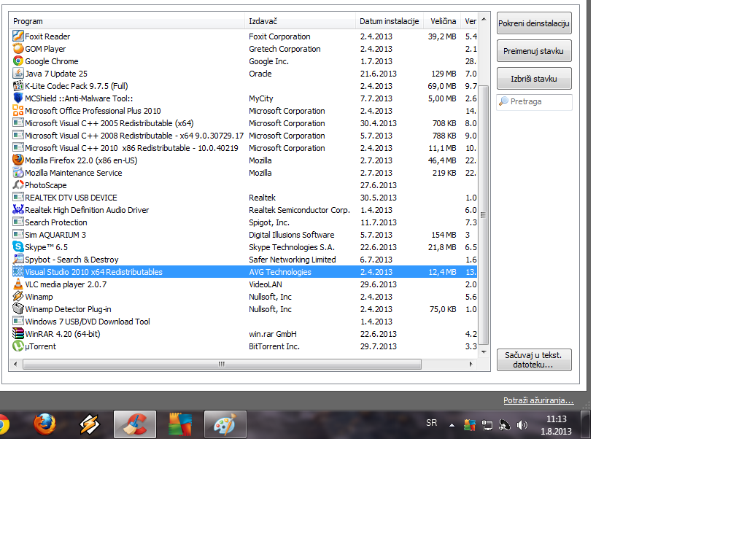Click Sačuvaj u tekst. datoteku button
Screen dimensions: 747x560
click(x=534, y=359)
